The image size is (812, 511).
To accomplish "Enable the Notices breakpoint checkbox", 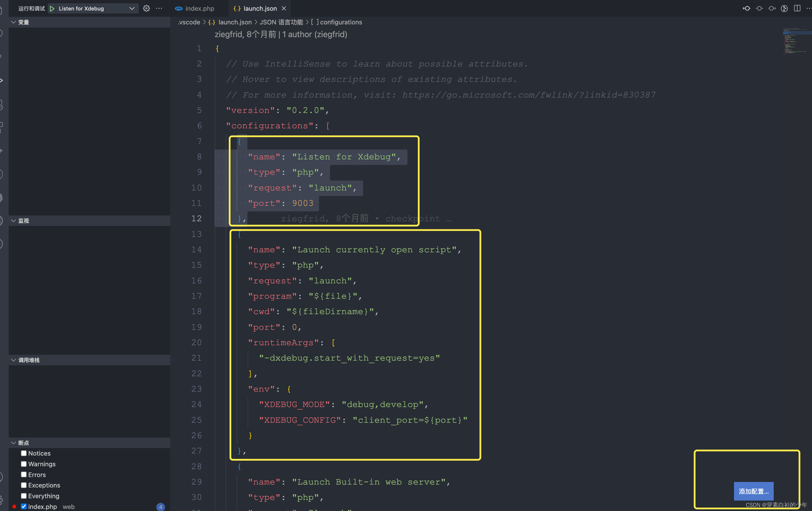I will (23, 453).
